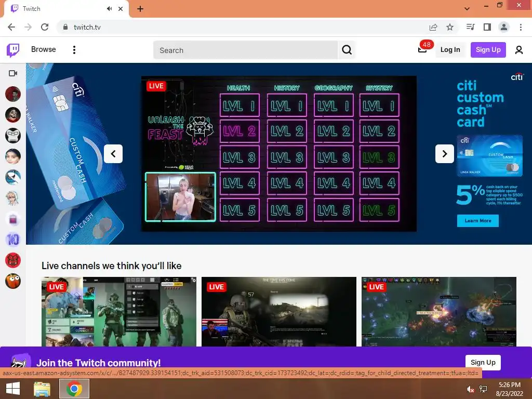Bookmark this page with the star icon

tap(450, 27)
